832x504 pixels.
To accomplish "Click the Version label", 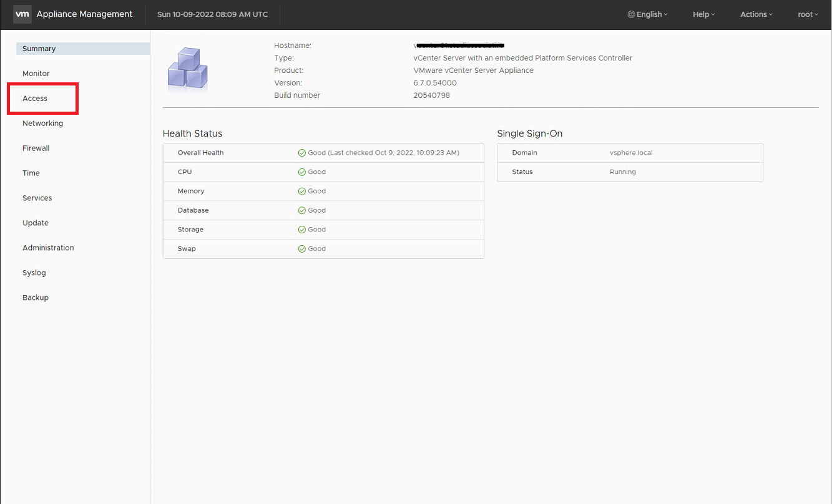I will pos(288,83).
